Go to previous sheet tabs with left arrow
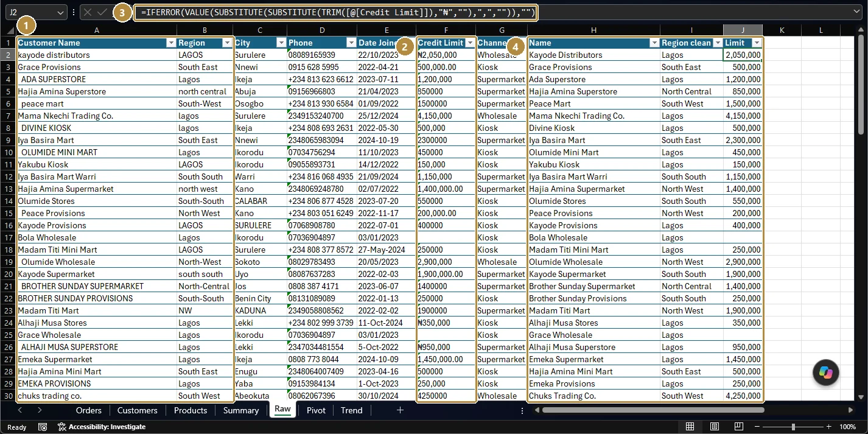Viewport: 868px width, 434px height. (20, 410)
